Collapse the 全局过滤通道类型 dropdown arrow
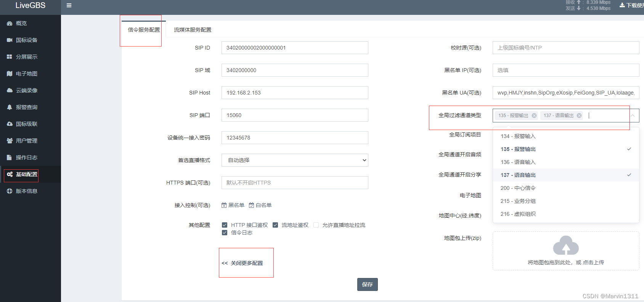 (x=633, y=116)
